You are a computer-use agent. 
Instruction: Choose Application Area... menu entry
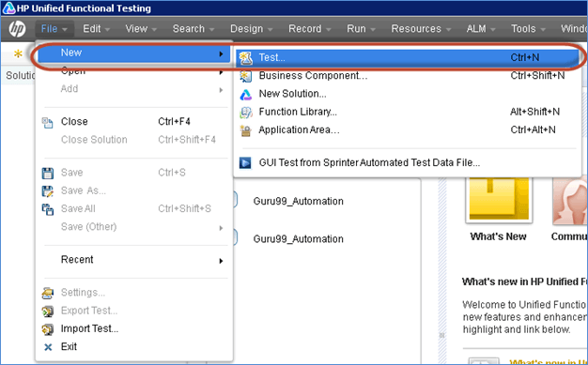pyautogui.click(x=408, y=129)
